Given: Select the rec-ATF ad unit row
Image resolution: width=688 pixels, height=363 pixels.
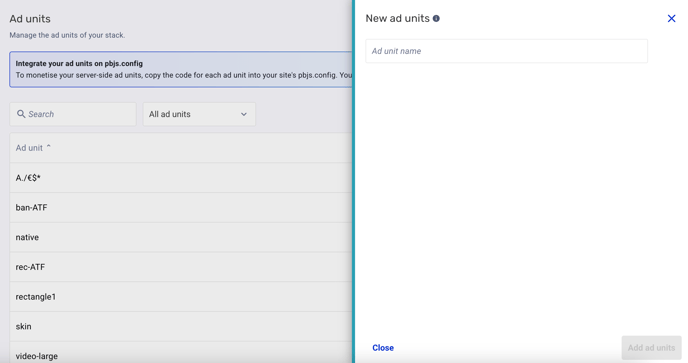Looking at the screenshot, I should (181, 267).
